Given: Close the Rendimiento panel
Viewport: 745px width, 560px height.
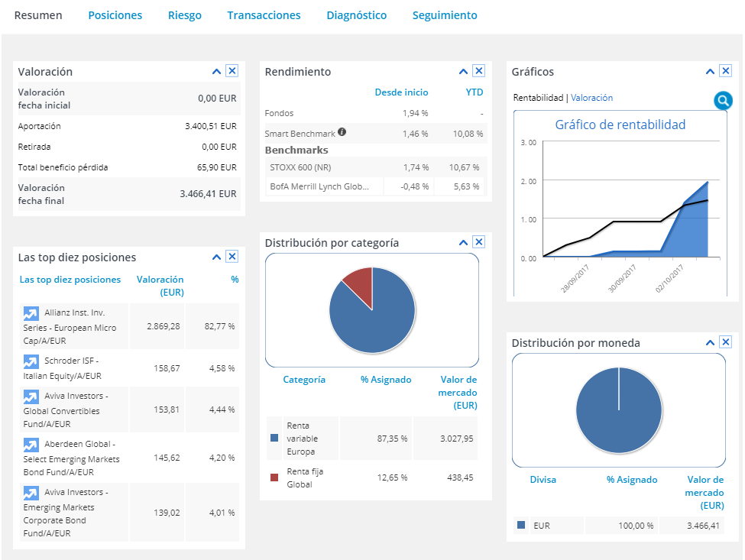Looking at the screenshot, I should pos(478,71).
